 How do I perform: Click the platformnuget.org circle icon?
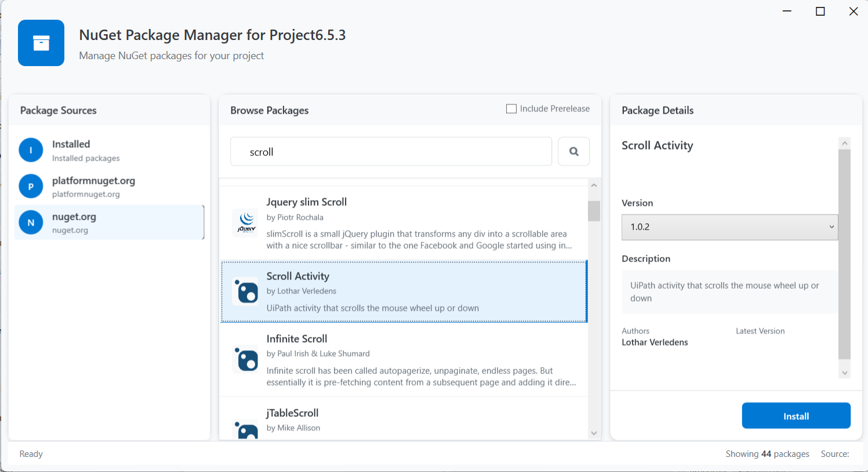pyautogui.click(x=31, y=186)
